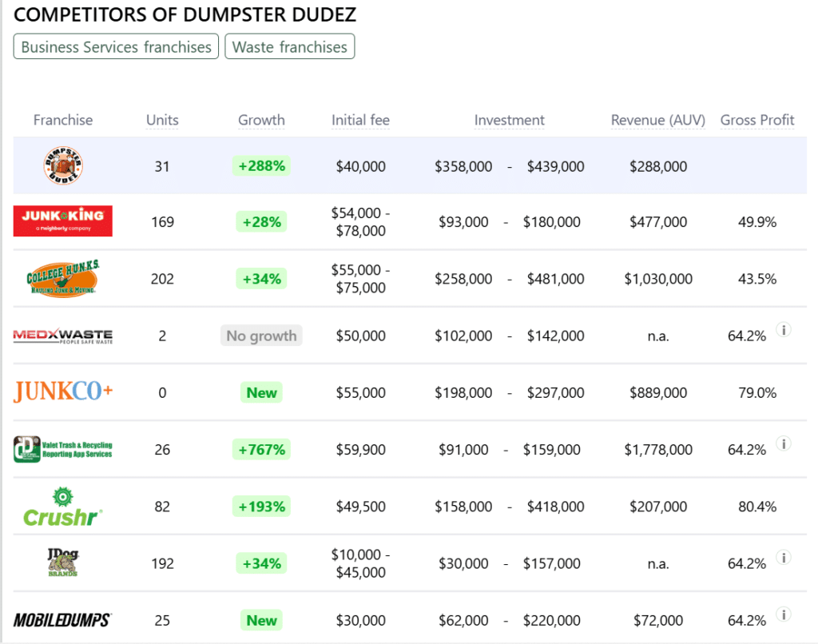Click the Revenue (AUV) column header
The width and height of the screenshot is (818, 644).
pos(658,120)
